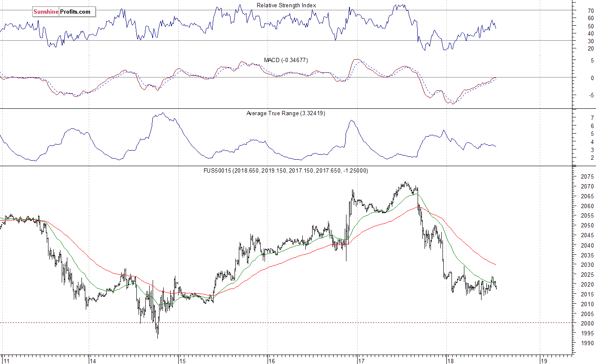596x364 pixels.
Task: Click the 2040 price axis label
Action: pos(588,245)
